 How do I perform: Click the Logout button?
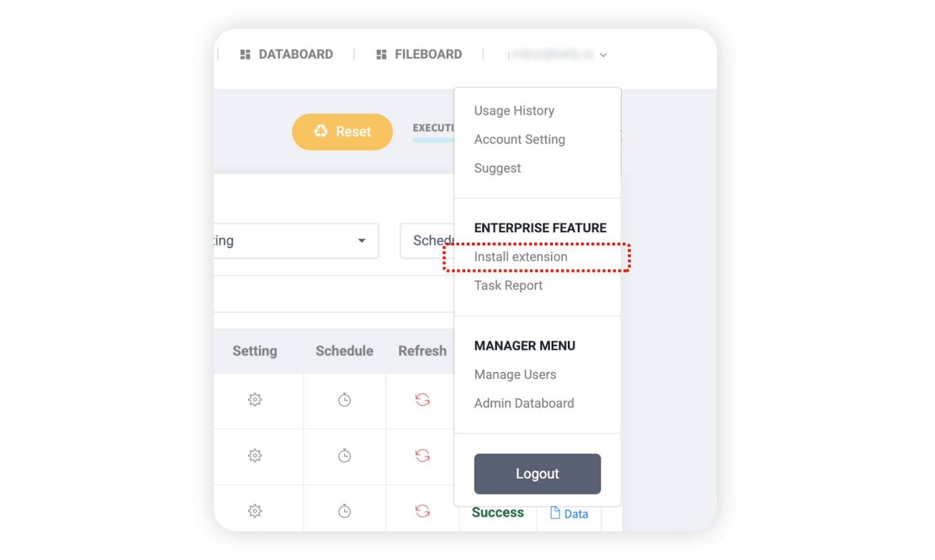click(x=537, y=474)
